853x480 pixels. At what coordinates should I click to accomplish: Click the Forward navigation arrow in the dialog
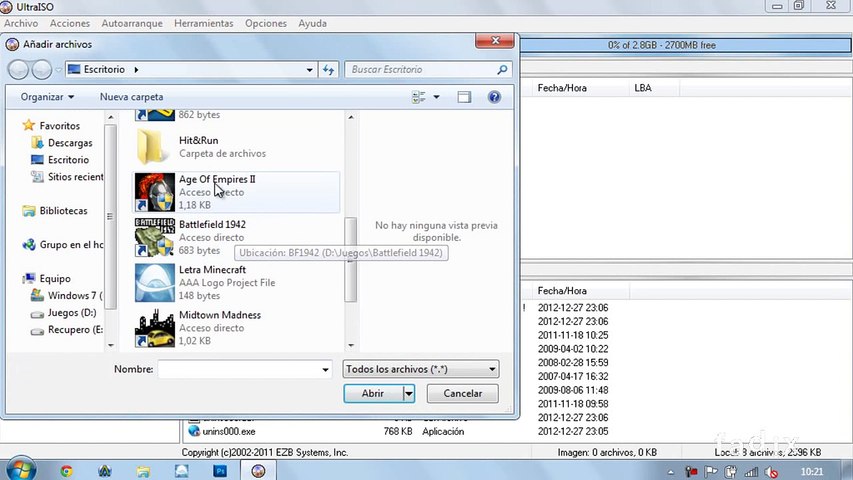(x=42, y=70)
